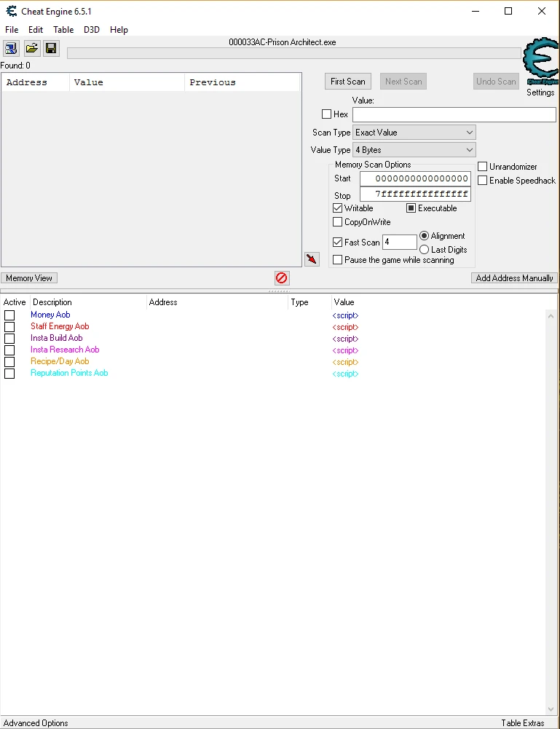Enable the Unrandomizer checkbox
The height and width of the screenshot is (729, 560).
pos(482,167)
